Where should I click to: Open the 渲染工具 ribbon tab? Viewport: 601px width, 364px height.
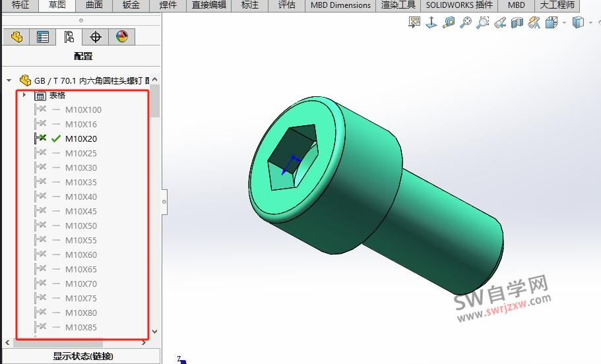point(398,5)
